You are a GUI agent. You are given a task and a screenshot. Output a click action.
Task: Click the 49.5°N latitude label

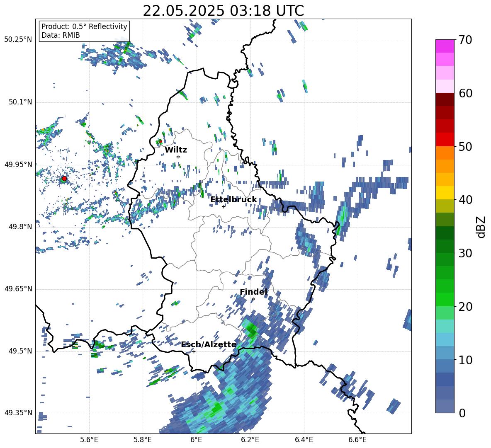click(20, 351)
